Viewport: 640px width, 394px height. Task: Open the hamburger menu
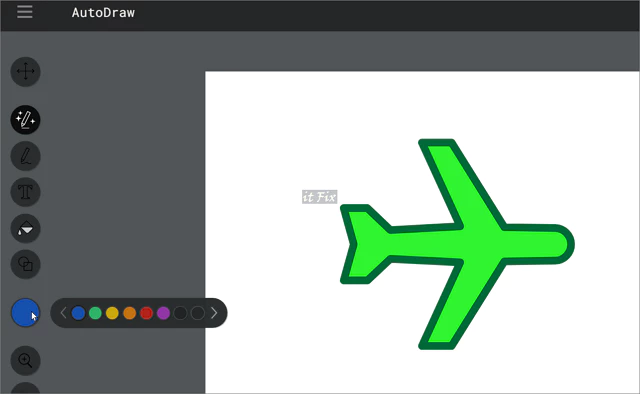[25, 12]
